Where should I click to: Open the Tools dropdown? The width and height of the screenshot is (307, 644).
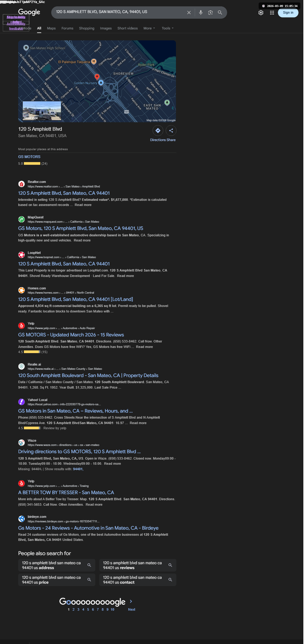[x=167, y=28]
